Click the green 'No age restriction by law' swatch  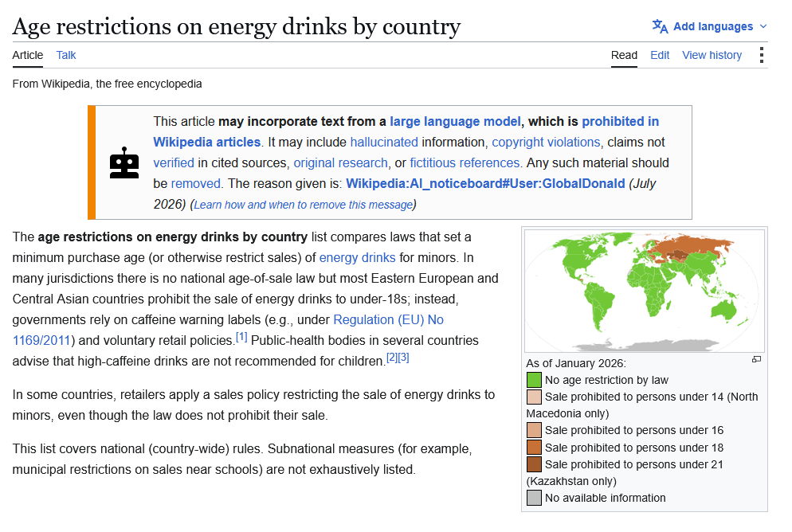point(534,380)
